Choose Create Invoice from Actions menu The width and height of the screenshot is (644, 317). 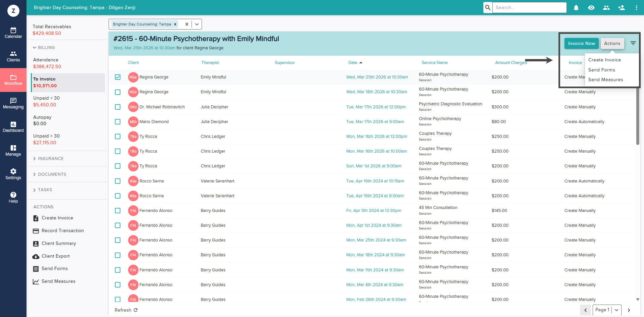pos(604,60)
